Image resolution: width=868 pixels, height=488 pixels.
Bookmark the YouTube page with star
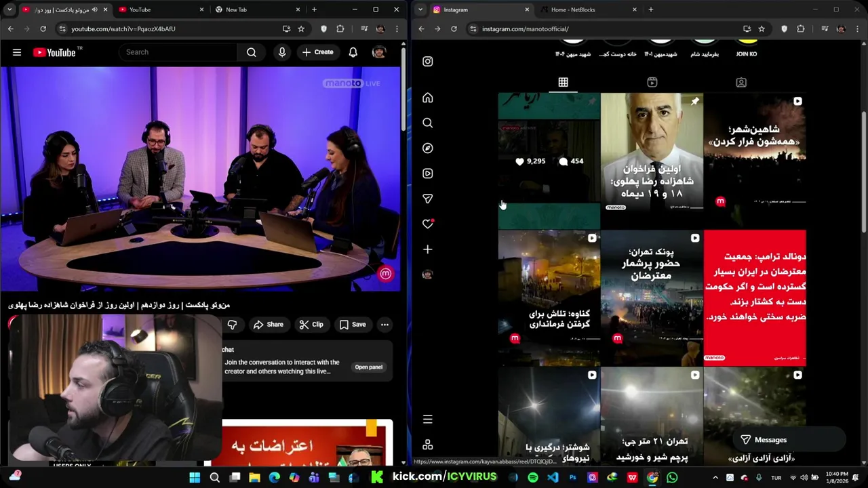[x=301, y=28]
